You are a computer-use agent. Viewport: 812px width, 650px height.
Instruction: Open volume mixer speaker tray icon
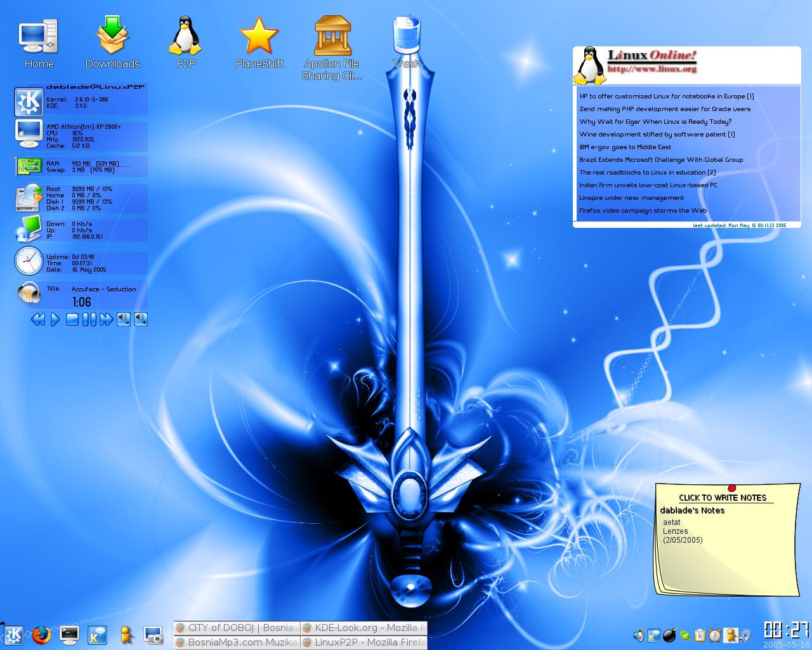coord(639,635)
